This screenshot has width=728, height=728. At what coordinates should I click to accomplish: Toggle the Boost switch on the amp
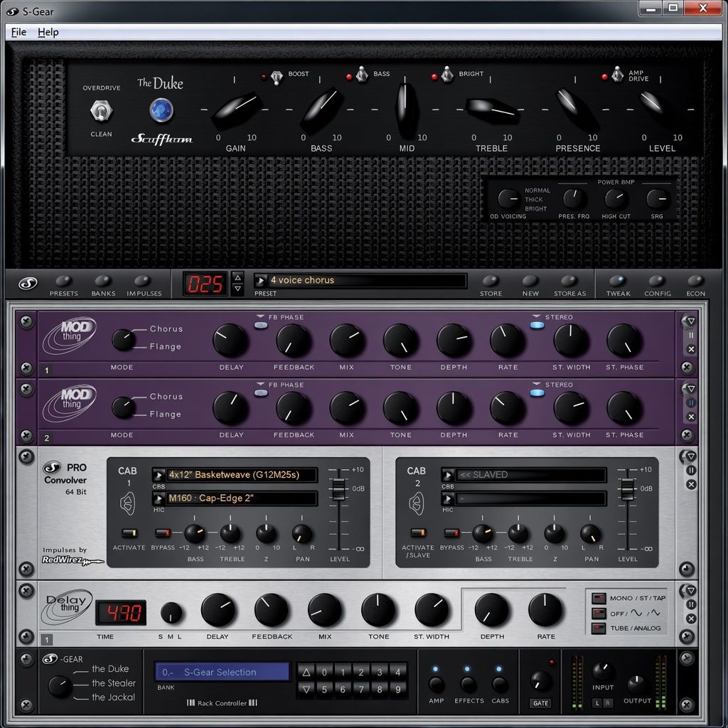click(x=277, y=77)
